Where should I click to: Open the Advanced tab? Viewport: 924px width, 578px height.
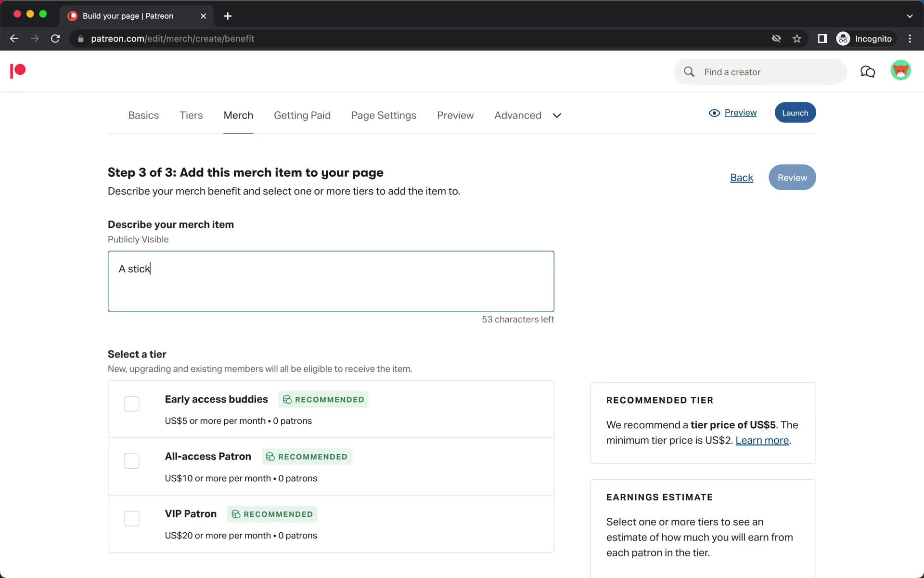[x=518, y=116]
